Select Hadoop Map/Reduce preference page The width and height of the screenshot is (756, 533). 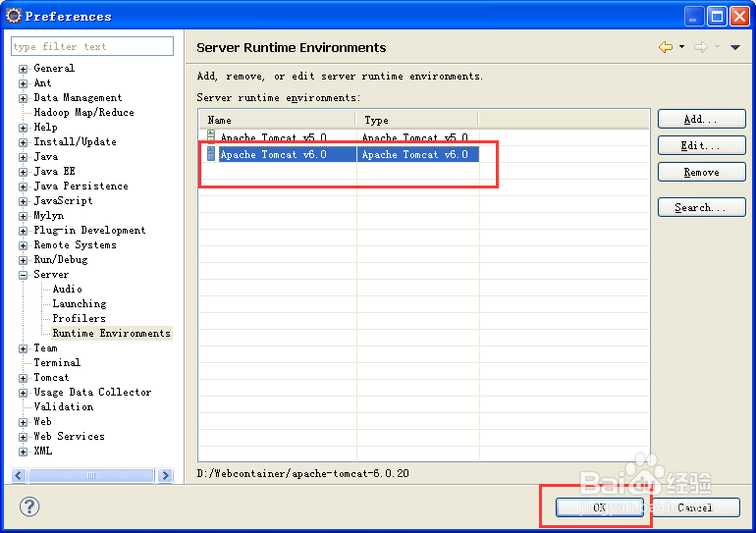[x=83, y=112]
